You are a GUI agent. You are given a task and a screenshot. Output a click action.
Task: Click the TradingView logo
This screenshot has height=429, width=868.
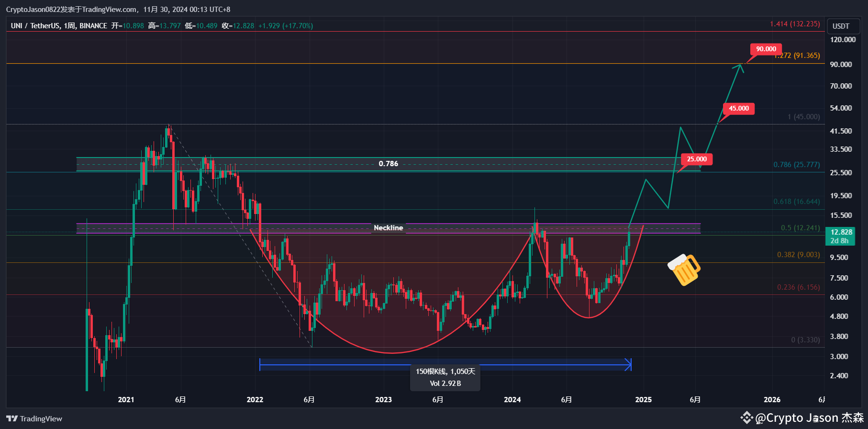(x=34, y=418)
